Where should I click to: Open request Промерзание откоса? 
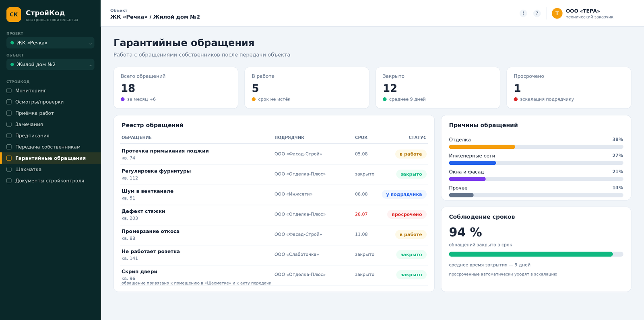click(x=151, y=231)
